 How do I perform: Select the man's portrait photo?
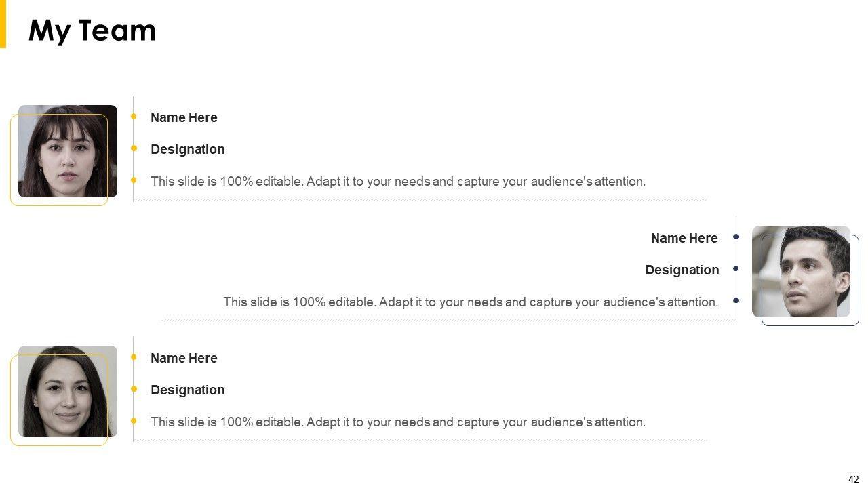tap(801, 271)
